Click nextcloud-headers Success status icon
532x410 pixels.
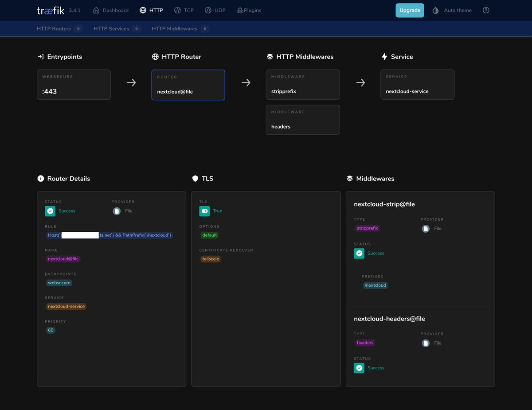[359, 368]
